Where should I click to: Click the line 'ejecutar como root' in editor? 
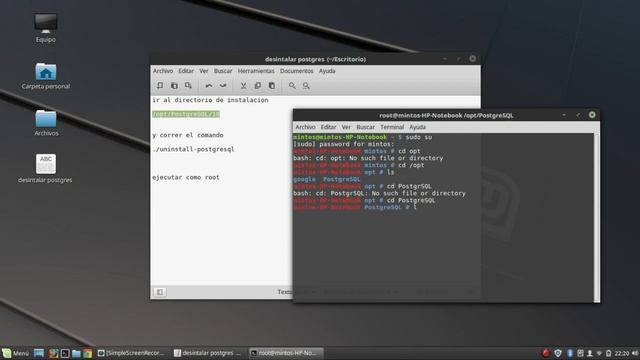(186, 178)
